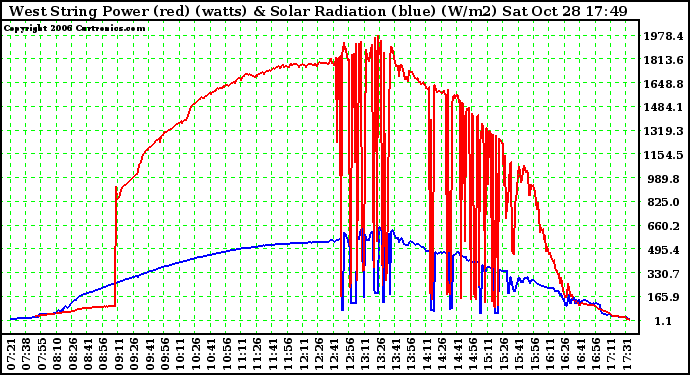Click the 1648.8 y-axis label
690x375 pixels.
(664, 84)
